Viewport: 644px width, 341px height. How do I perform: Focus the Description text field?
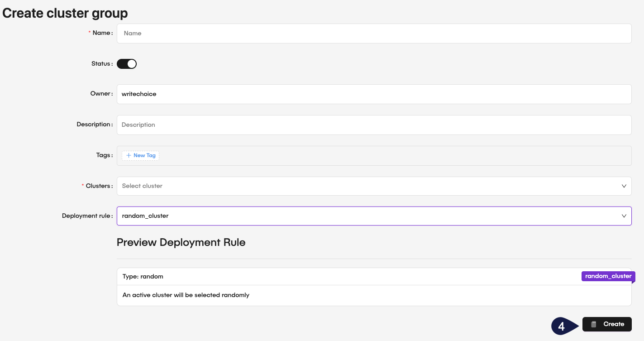(374, 125)
